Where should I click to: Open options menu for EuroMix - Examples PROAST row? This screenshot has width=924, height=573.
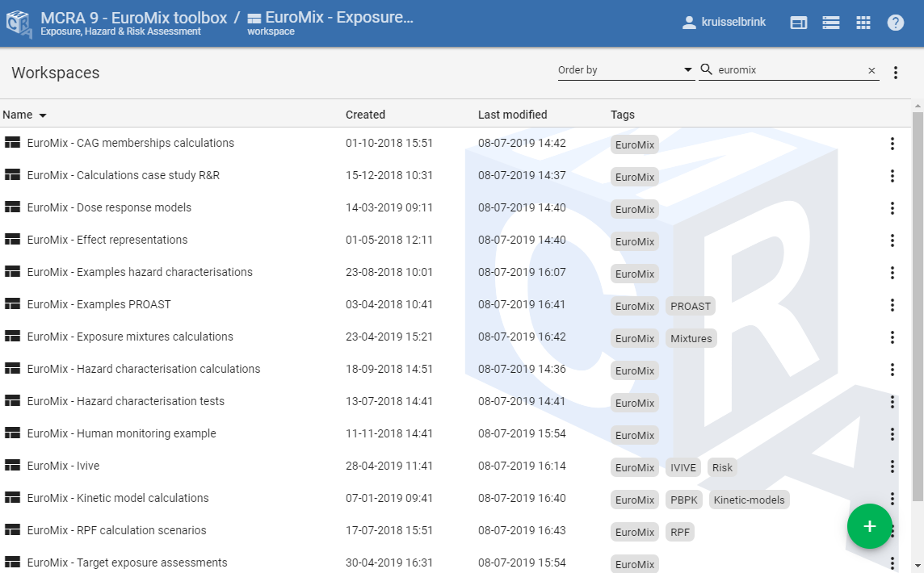(x=892, y=305)
